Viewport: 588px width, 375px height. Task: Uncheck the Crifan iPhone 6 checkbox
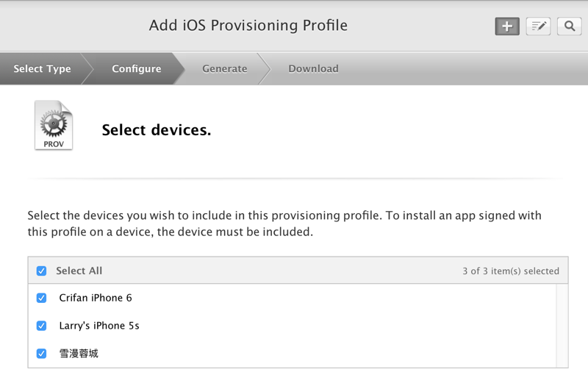coord(42,299)
